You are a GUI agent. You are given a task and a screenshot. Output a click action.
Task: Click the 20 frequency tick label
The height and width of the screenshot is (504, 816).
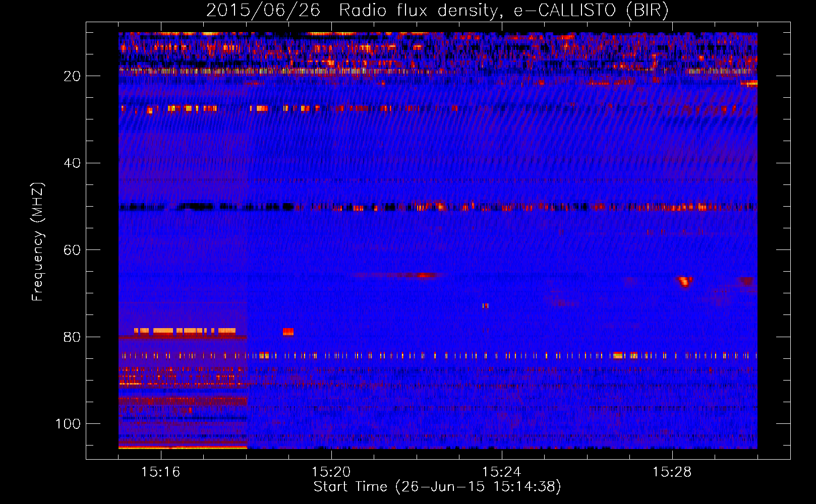(72, 76)
